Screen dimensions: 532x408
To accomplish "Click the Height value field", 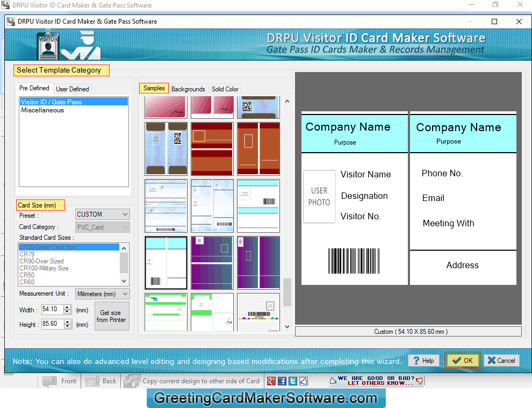I will (53, 324).
